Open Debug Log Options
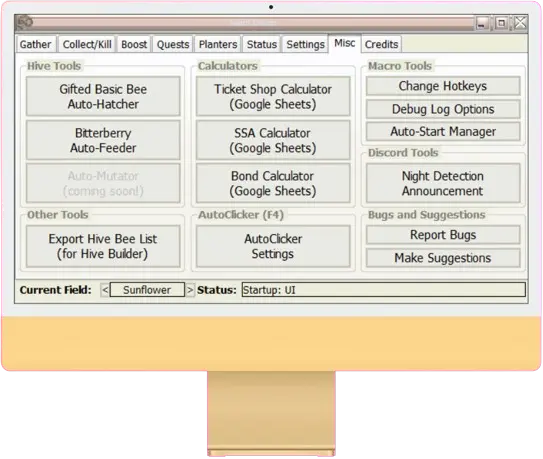543x459 pixels. [443, 109]
